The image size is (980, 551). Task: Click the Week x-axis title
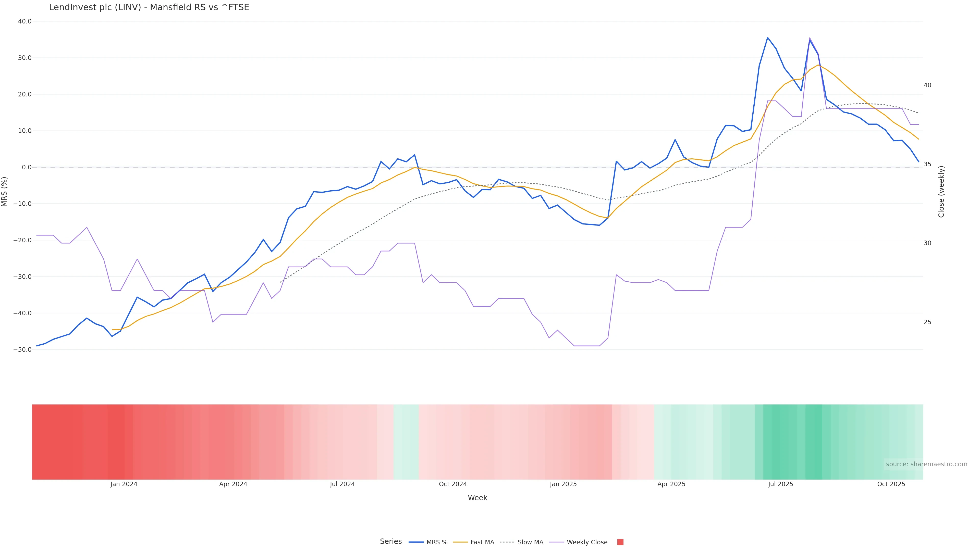click(477, 498)
